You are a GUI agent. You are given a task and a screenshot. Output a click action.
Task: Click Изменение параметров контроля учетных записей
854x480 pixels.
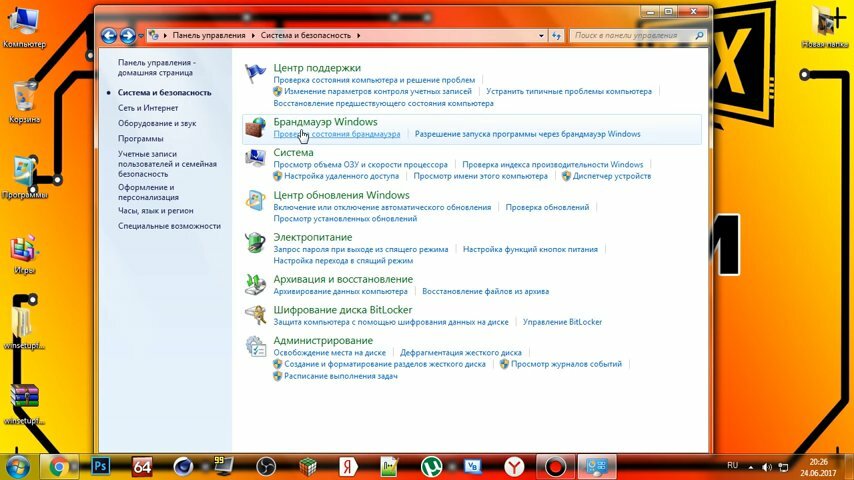point(378,92)
